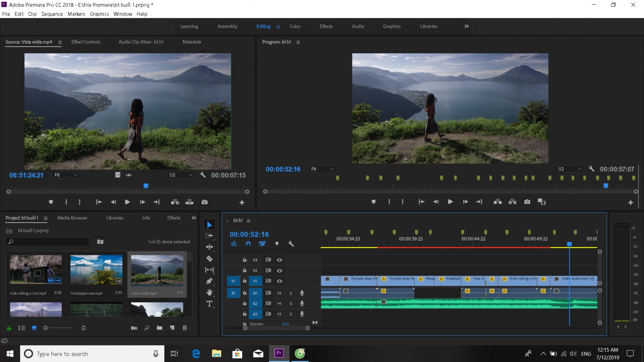Switch Project panel to list view
644x362 pixels.
[21, 328]
